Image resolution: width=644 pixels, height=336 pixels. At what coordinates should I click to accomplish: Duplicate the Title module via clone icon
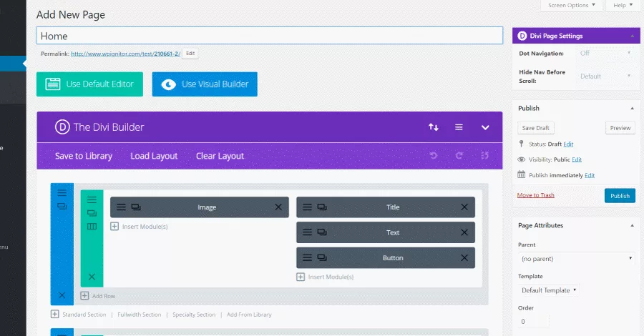pyautogui.click(x=322, y=207)
